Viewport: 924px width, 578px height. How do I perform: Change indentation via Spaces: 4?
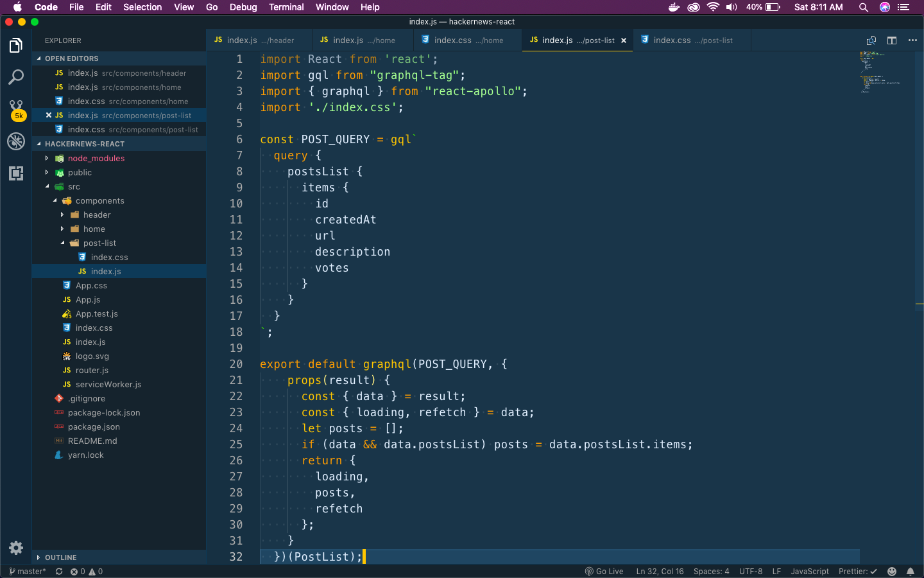click(x=711, y=572)
